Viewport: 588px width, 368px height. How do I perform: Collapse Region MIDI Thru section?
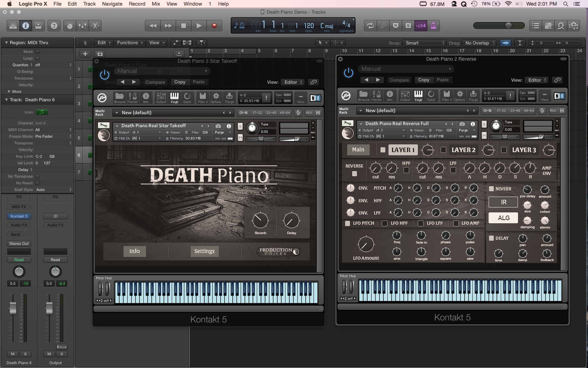[x=6, y=42]
